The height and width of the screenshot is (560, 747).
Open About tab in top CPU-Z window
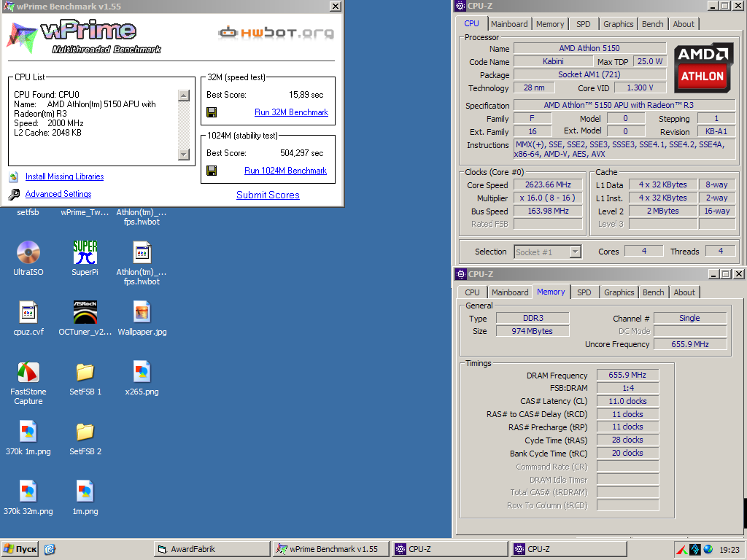point(683,24)
